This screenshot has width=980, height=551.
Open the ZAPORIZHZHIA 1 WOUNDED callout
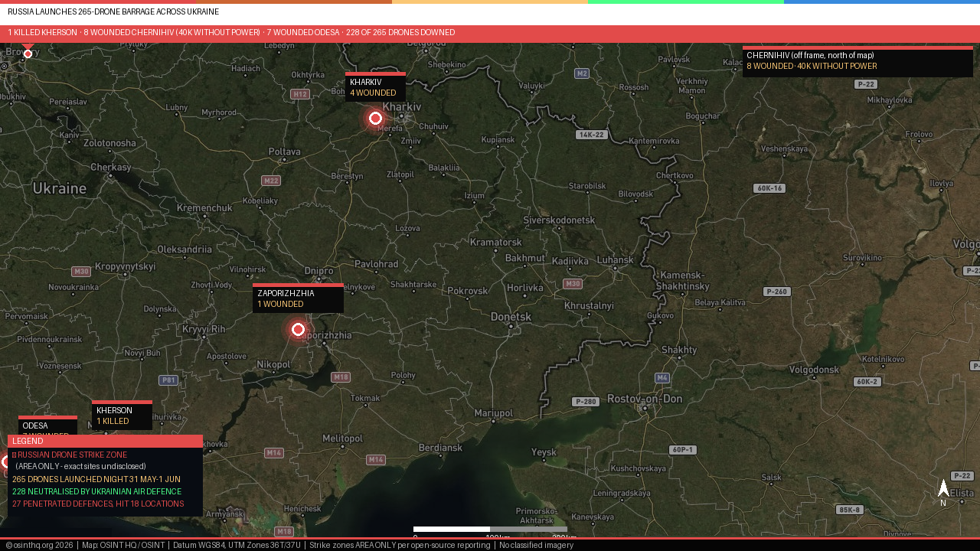pyautogui.click(x=298, y=298)
